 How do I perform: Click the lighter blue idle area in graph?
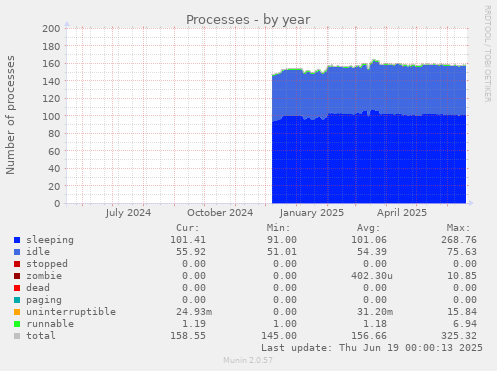pyautogui.click(x=369, y=90)
